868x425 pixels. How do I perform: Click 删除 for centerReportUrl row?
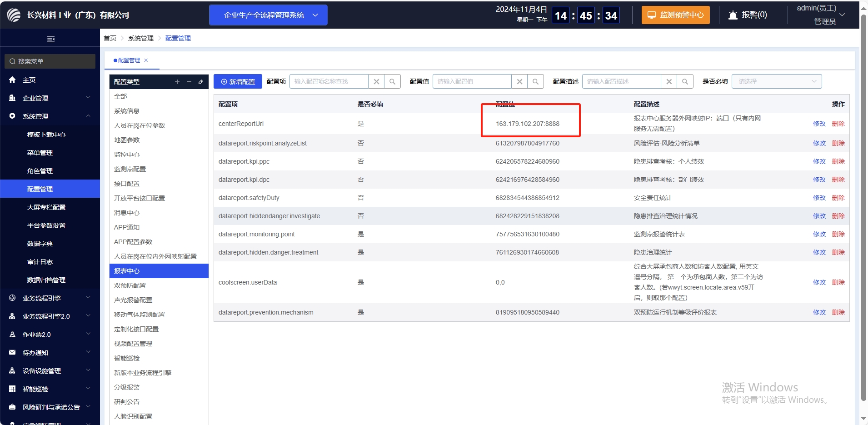(838, 124)
